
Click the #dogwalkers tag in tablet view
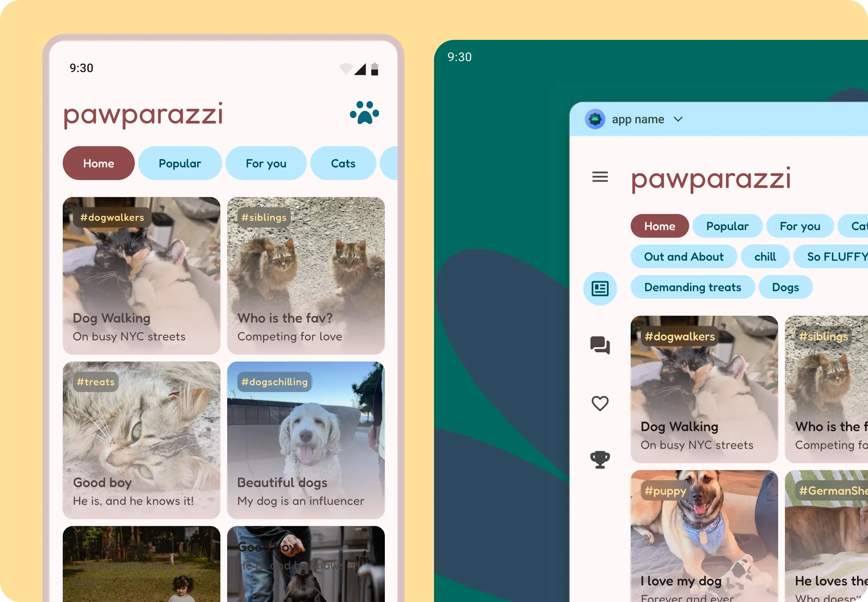click(680, 337)
